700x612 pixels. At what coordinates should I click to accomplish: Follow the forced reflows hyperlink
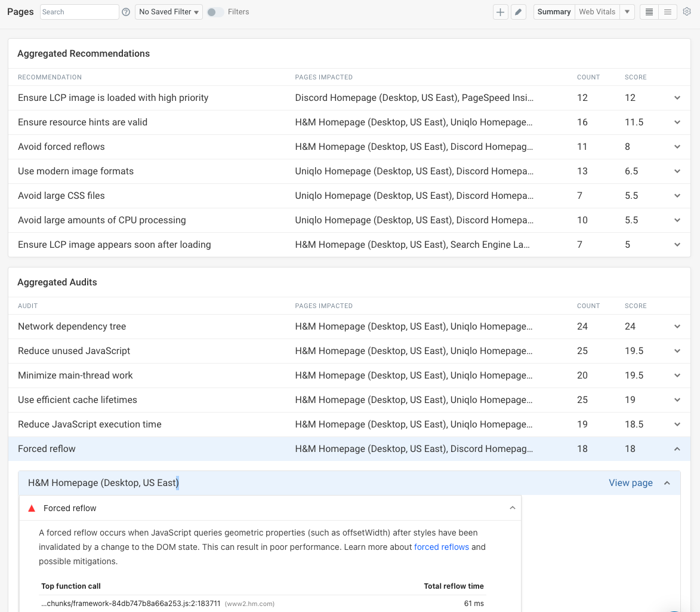click(x=441, y=547)
